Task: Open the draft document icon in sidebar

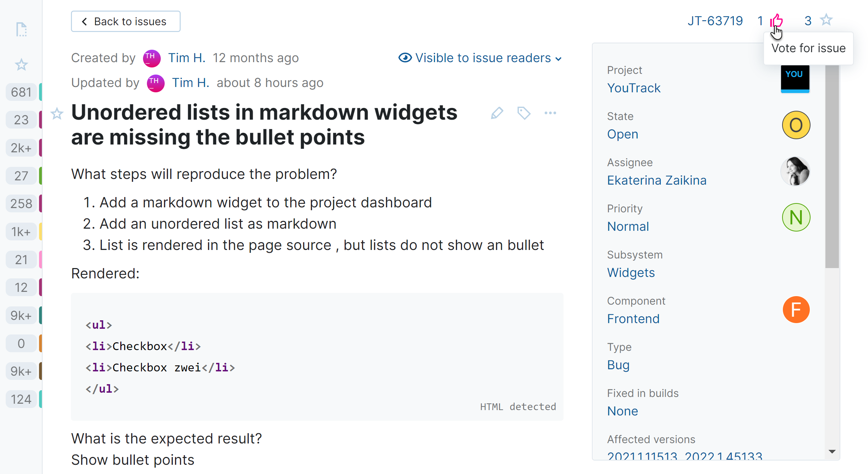Action: pos(21,29)
